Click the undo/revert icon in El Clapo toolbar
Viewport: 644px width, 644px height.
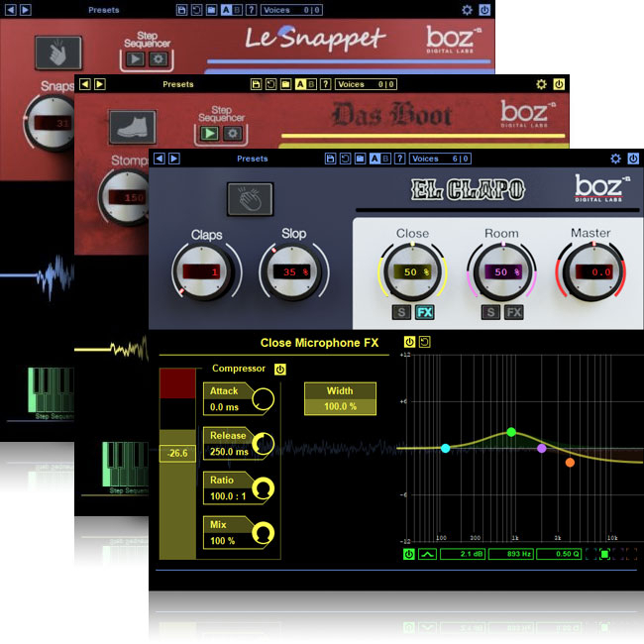(x=345, y=159)
